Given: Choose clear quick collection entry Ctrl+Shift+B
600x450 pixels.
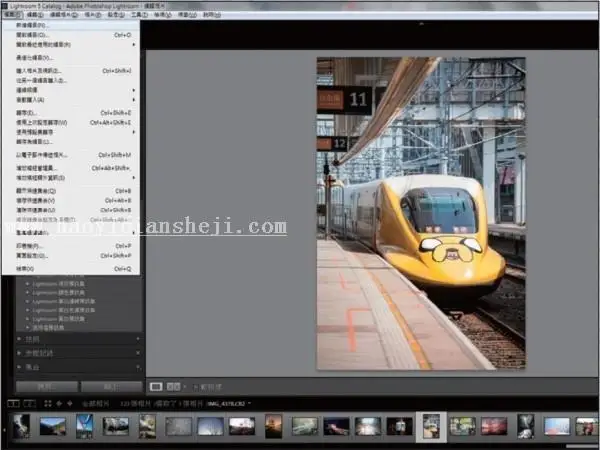Looking at the screenshot, I should (71, 210).
